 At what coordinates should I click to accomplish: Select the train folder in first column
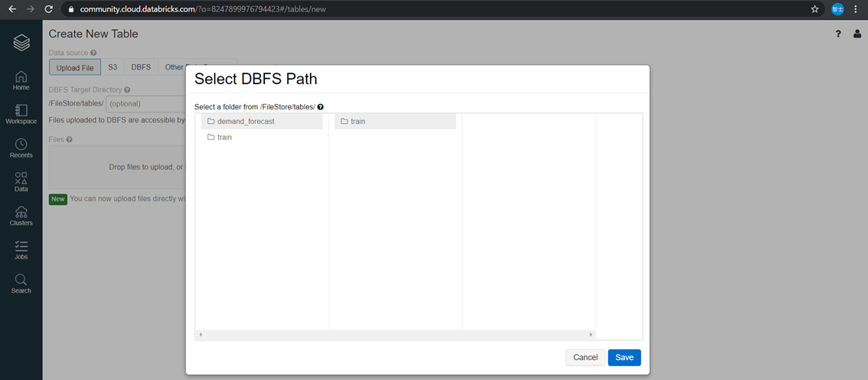pyautogui.click(x=262, y=137)
